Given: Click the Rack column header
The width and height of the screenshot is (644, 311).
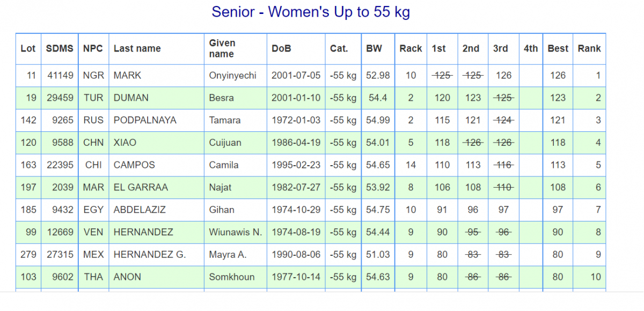Looking at the screenshot, I should click(411, 48).
